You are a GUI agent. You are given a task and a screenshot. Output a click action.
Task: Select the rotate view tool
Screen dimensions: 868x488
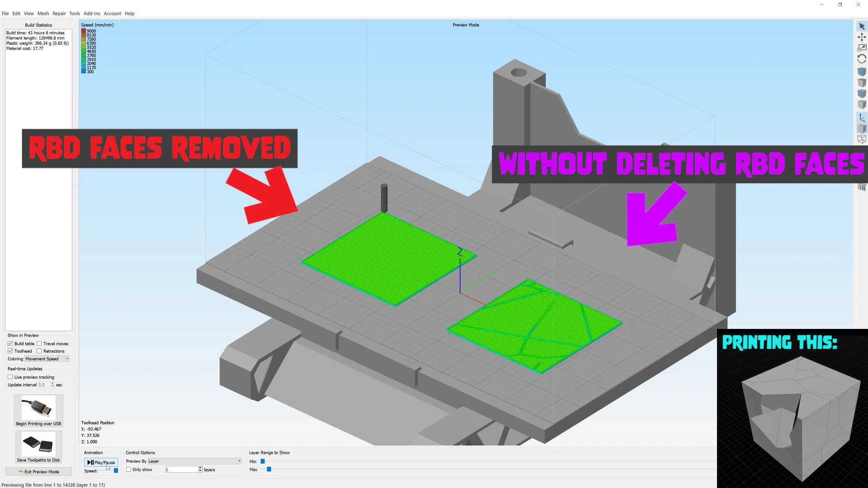862,59
